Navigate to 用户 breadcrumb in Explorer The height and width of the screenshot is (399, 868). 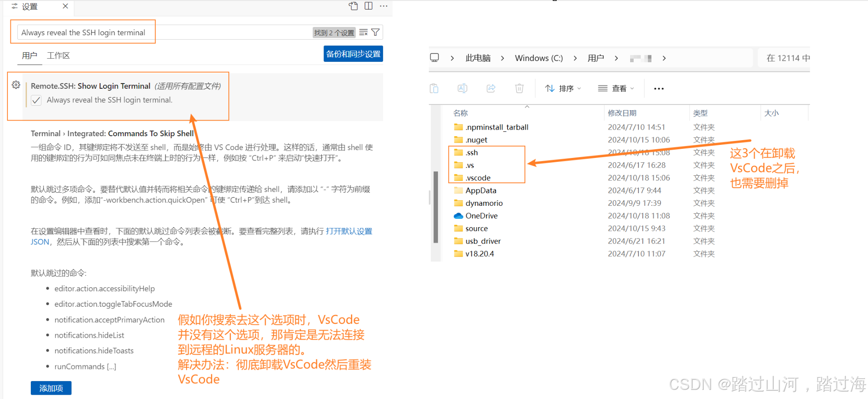click(596, 58)
